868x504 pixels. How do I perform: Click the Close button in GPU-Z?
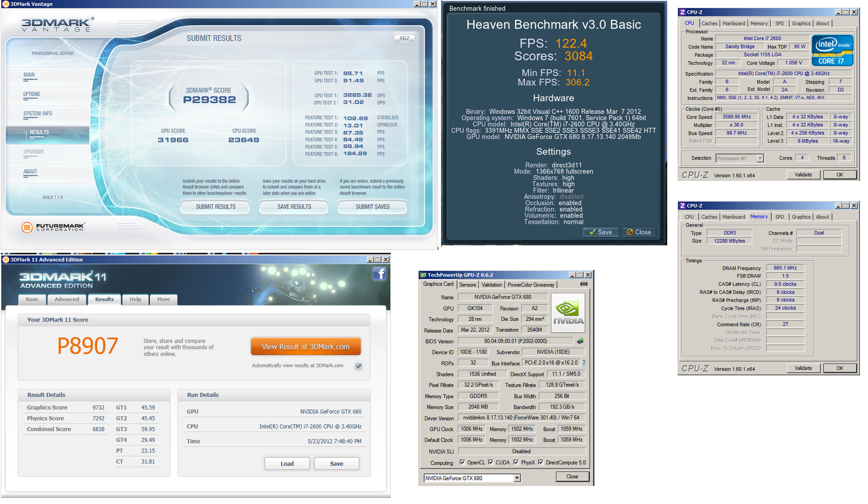tap(572, 477)
